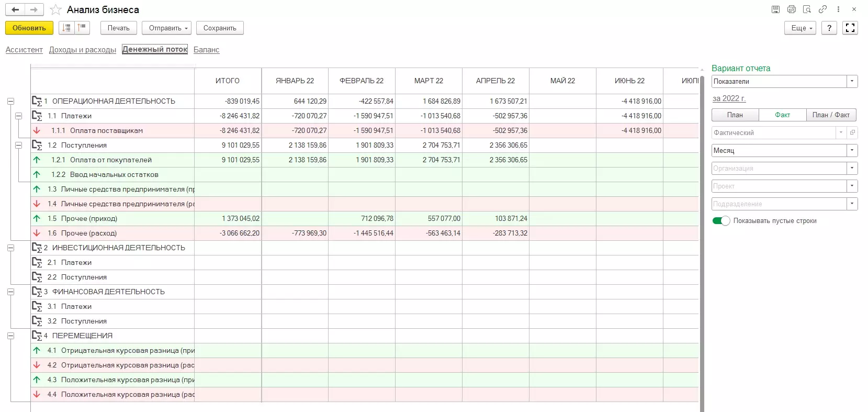Click green arrow of Ввод начальных остатков
This screenshot has height=412, width=868.
(x=37, y=174)
